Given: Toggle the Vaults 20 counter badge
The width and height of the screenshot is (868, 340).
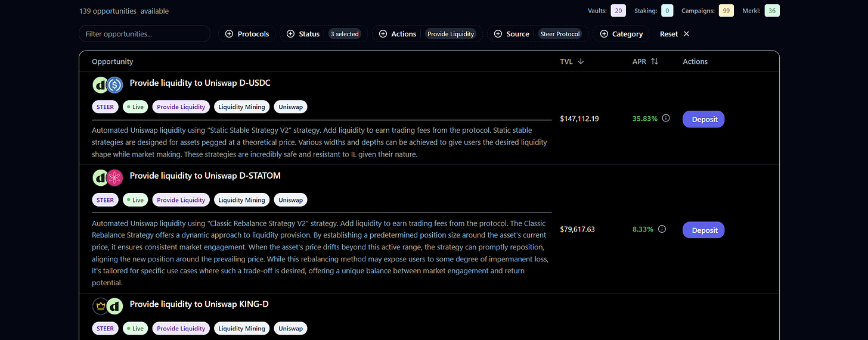Looking at the screenshot, I should (618, 11).
